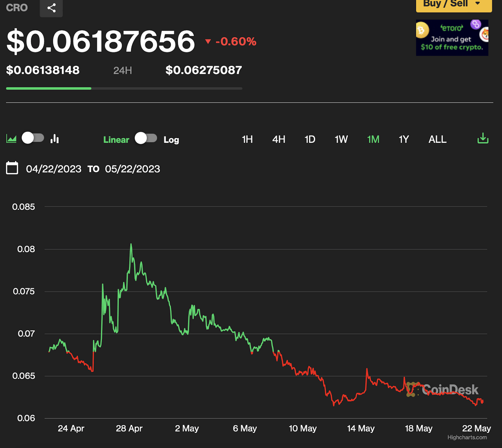Screen dimensions: 502x448
Task: Click the 0.065 y-axis label
Action: pyautogui.click(x=23, y=376)
